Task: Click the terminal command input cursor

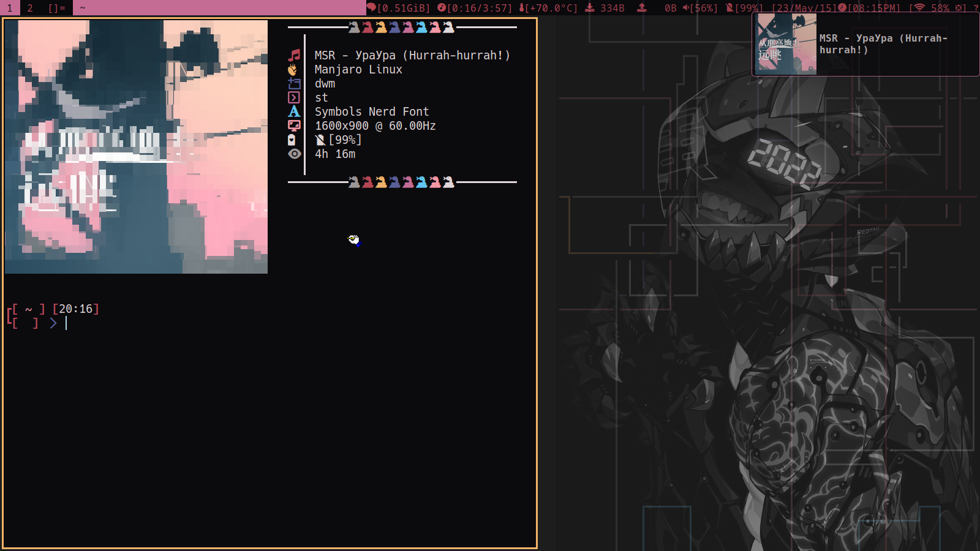Action: pyautogui.click(x=66, y=323)
